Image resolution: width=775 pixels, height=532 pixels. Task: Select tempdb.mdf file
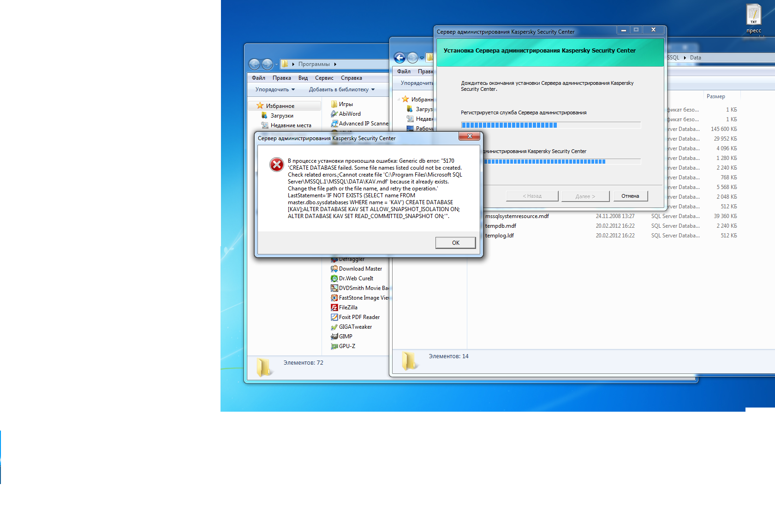[x=501, y=226]
